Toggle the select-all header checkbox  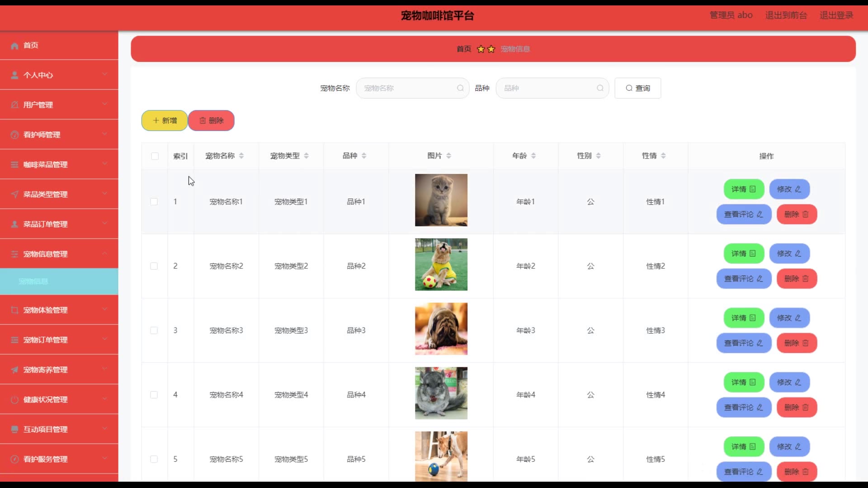point(155,156)
